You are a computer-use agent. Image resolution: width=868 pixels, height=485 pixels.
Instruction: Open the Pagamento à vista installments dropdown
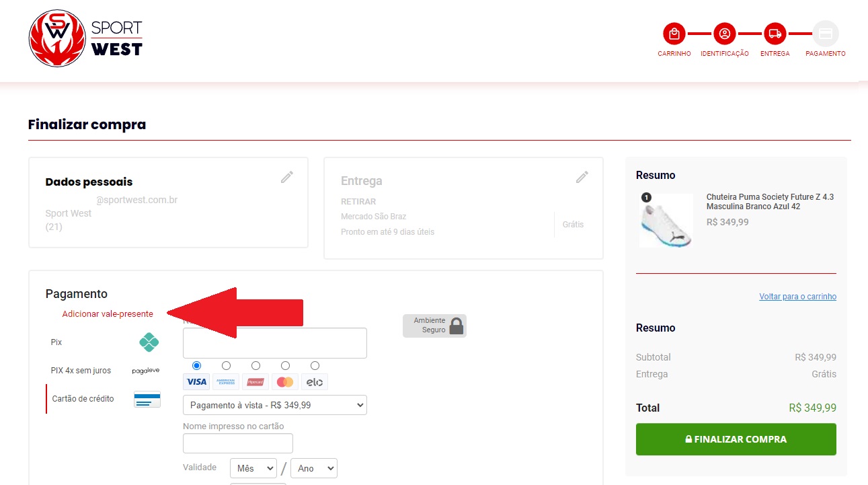(275, 405)
